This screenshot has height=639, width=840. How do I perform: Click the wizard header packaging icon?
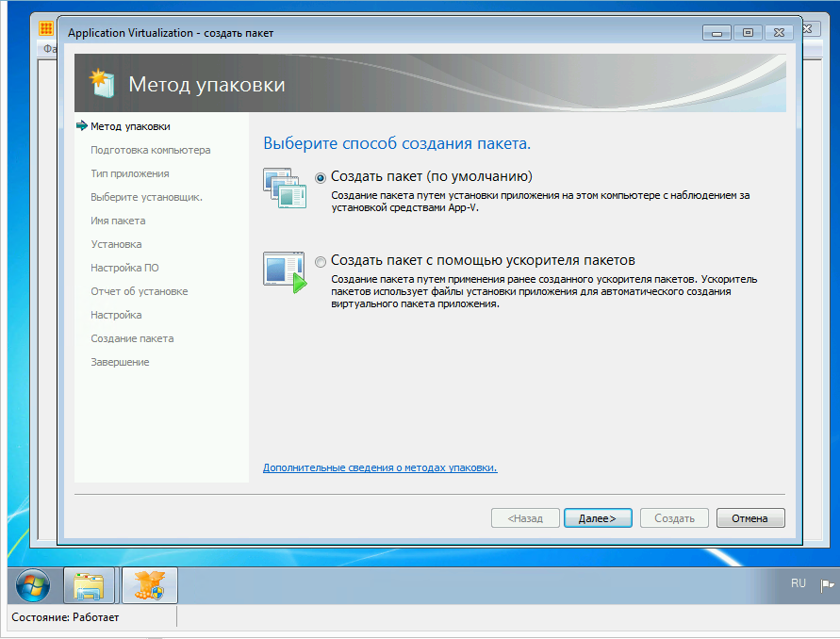click(101, 84)
